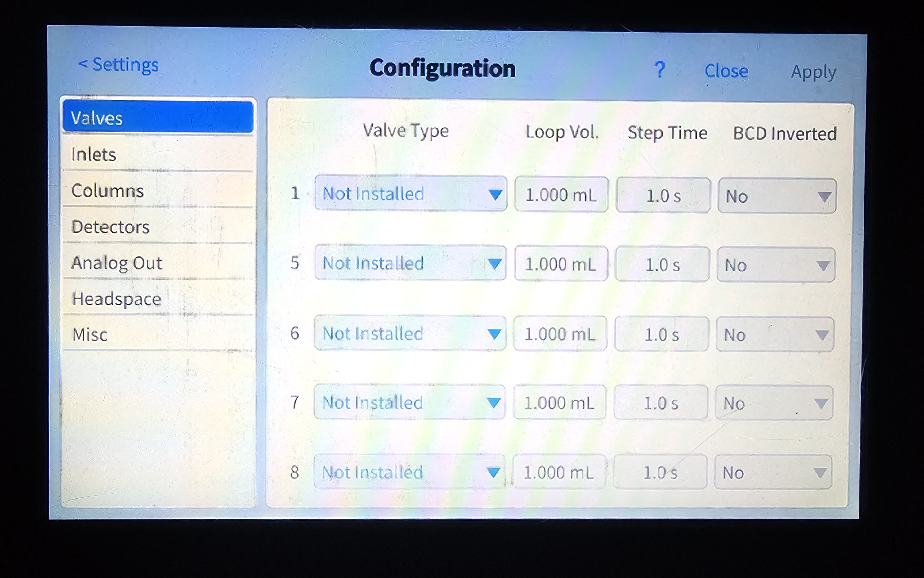
Task: Click the Loop Vol. column header
Action: tap(562, 132)
